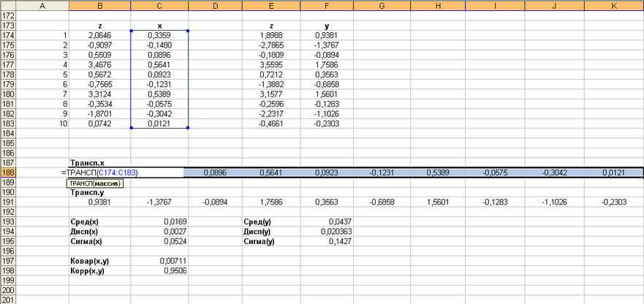This screenshot has height=304, width=644.
Task: Click cell with value -0,9097
Action: tap(100, 45)
